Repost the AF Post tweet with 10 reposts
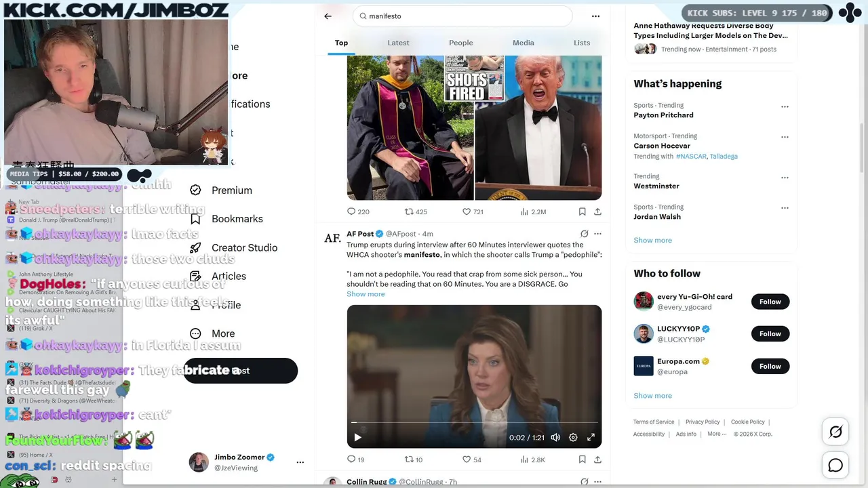Viewport: 868px width, 488px height. (x=414, y=460)
